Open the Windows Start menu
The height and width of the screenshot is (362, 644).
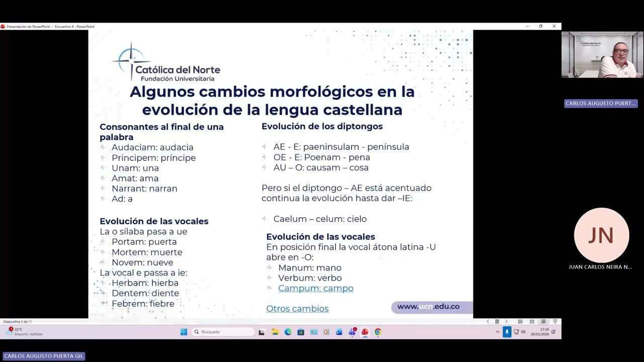point(184,332)
